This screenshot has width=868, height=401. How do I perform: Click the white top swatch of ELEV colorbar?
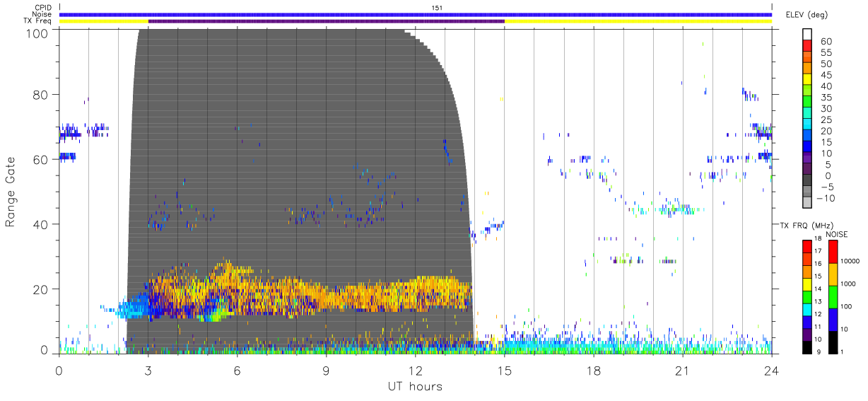pos(807,35)
